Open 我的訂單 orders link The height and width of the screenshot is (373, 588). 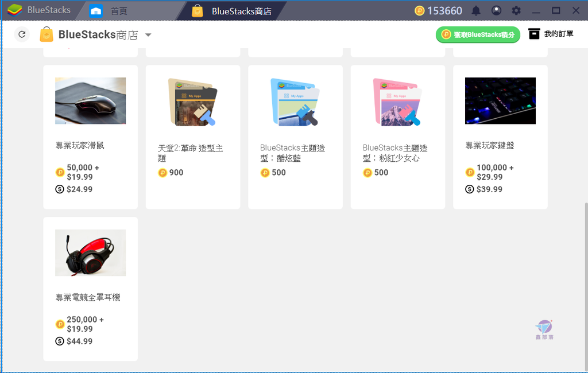(x=559, y=34)
